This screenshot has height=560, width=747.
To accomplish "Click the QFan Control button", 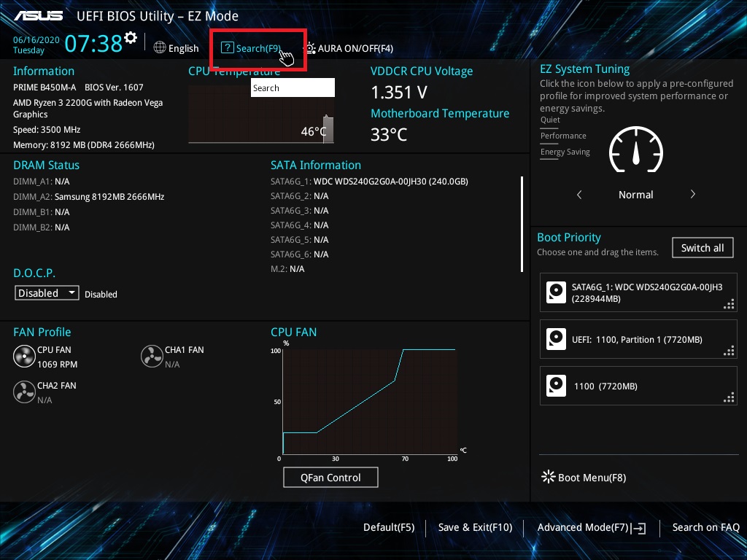I will (x=330, y=477).
